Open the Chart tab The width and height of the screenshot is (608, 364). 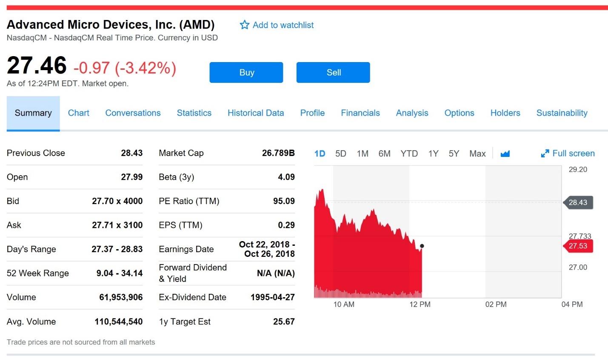[x=79, y=113]
